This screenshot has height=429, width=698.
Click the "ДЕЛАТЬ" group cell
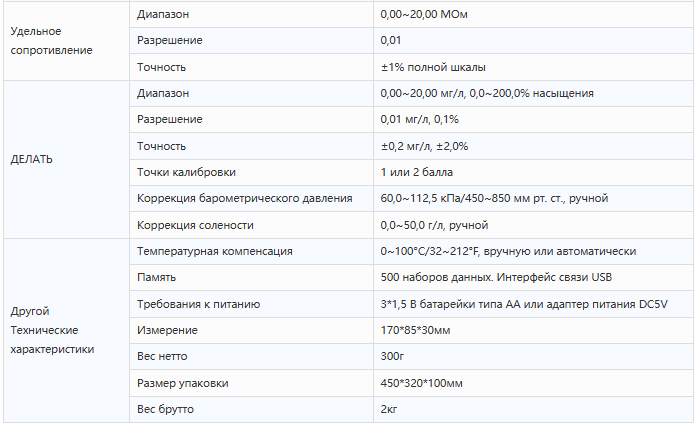(32, 159)
